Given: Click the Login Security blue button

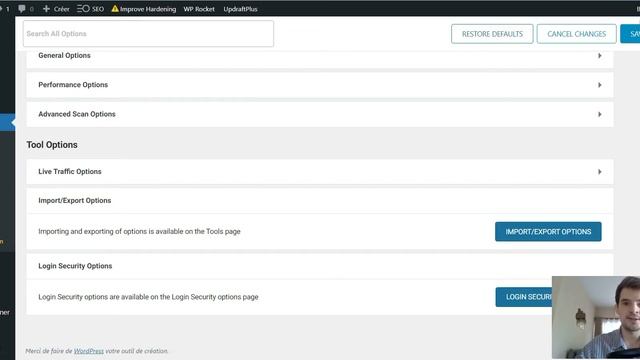Looking at the screenshot, I should (524, 297).
